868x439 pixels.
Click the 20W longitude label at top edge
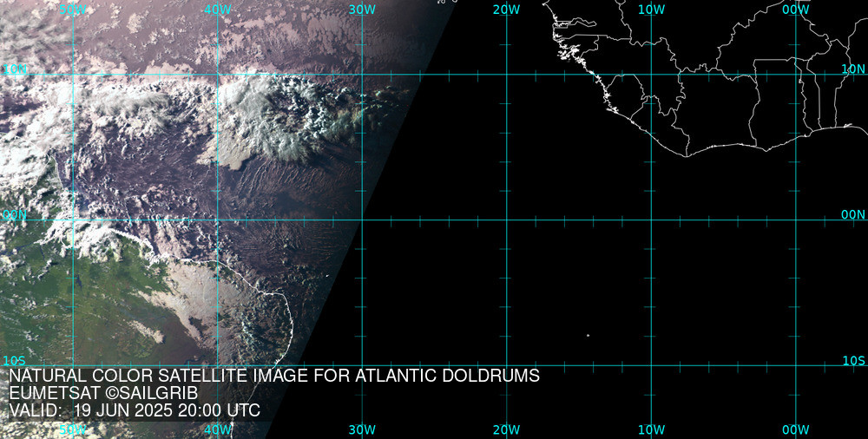(507, 10)
